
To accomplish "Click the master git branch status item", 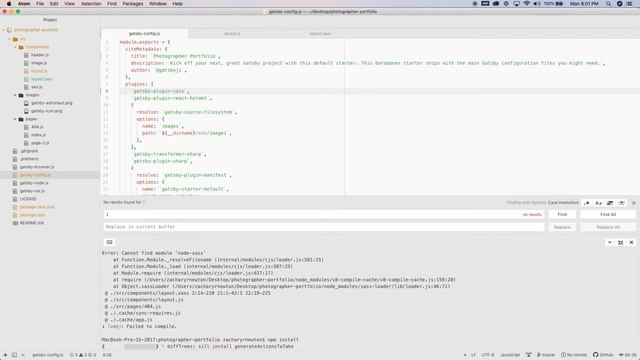I will tap(546, 355).
